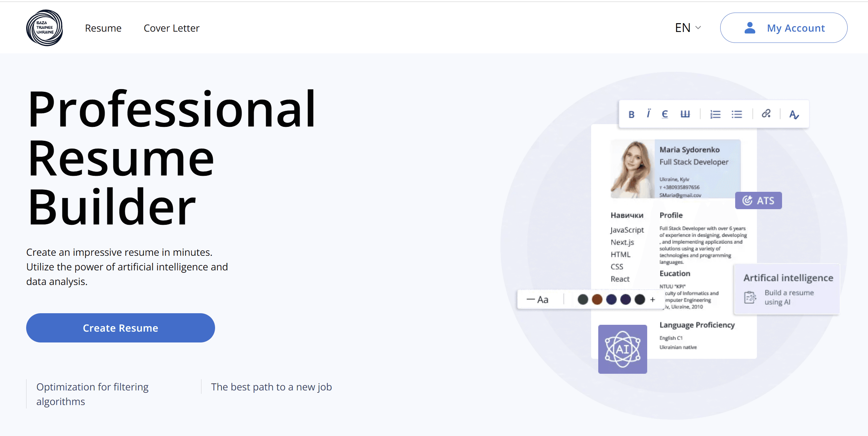
Task: Select the bulleted list icon
Action: pos(737,115)
